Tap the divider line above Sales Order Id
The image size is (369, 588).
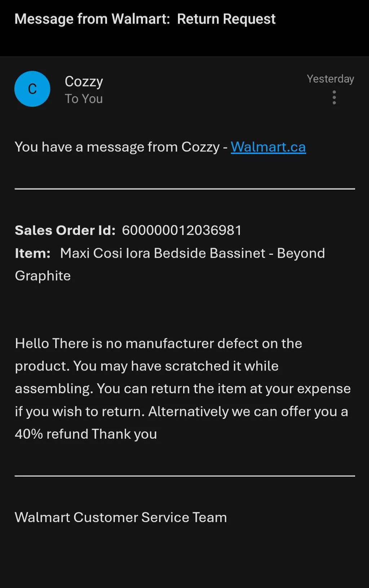[x=184, y=189]
